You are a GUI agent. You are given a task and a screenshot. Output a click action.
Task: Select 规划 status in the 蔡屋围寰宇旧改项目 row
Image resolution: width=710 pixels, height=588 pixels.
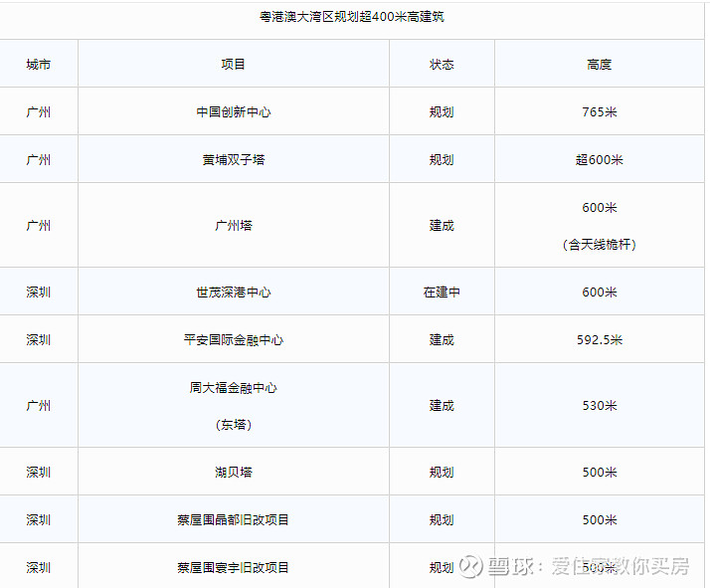coord(442,567)
